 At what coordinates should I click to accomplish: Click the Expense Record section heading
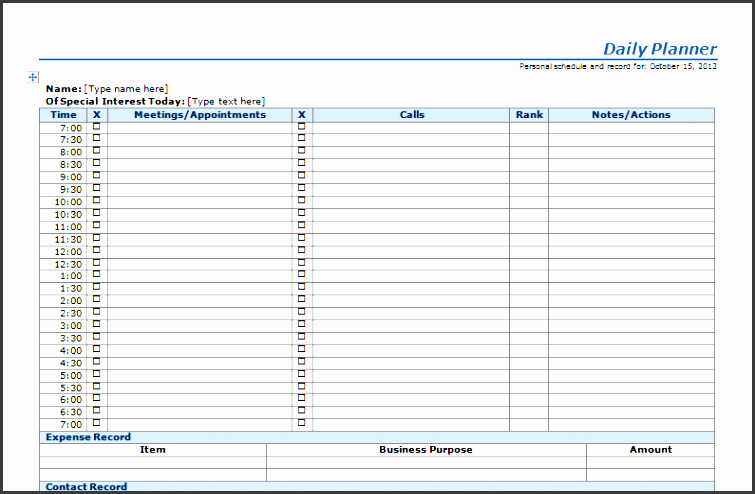(88, 437)
